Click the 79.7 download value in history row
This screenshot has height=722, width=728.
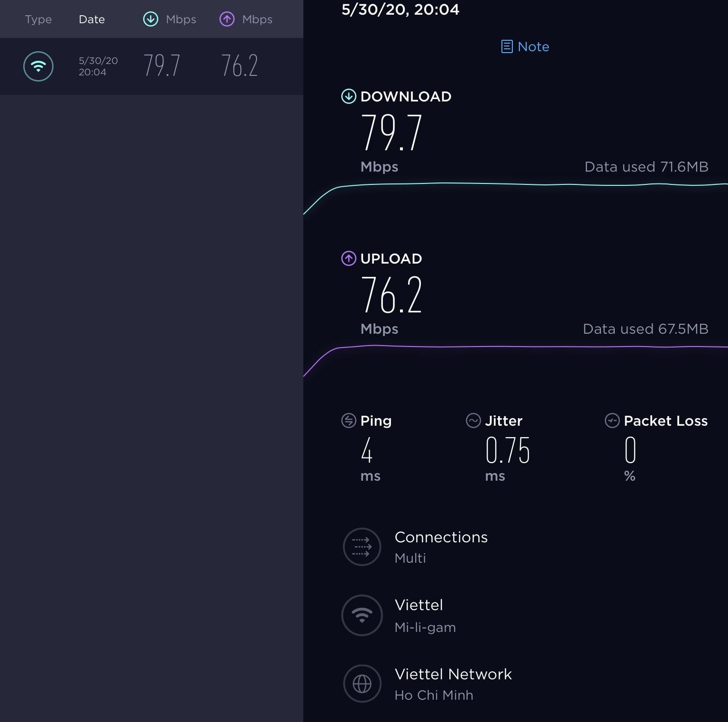tap(162, 66)
